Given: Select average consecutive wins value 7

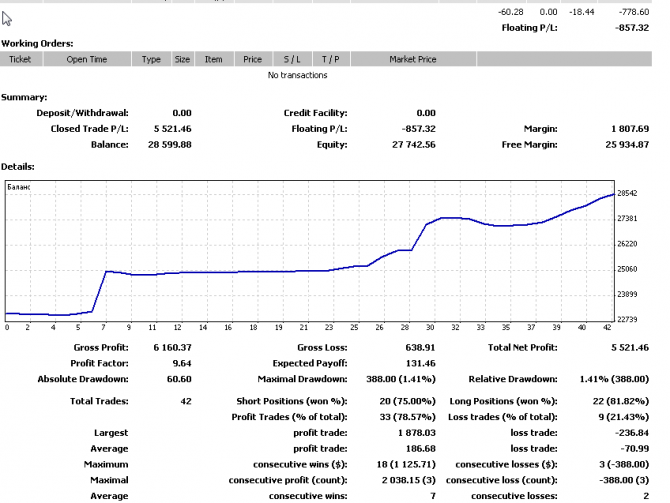Looking at the screenshot, I should point(433,497).
